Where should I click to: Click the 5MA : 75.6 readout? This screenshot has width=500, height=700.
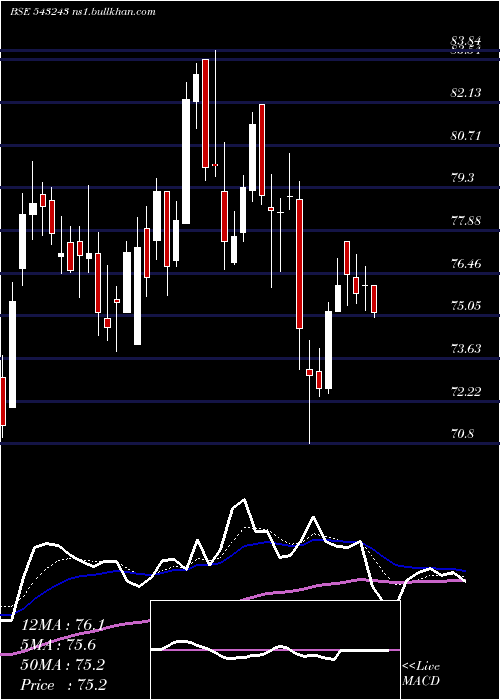click(58, 645)
